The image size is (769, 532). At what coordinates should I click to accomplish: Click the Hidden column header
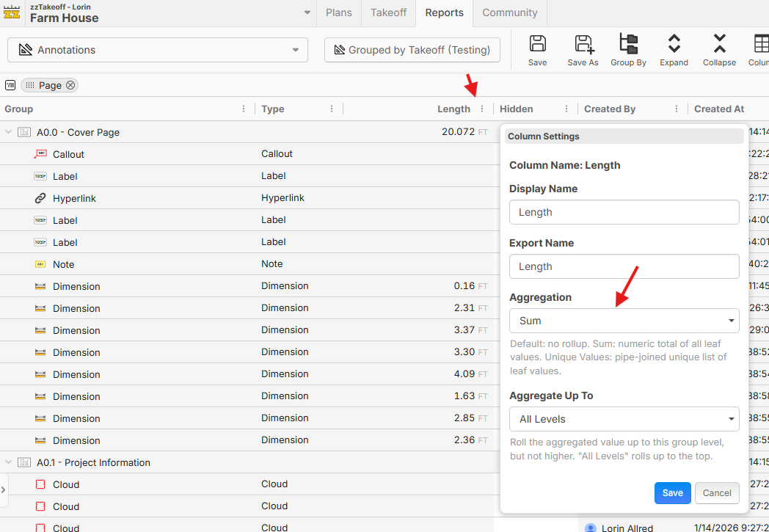516,109
